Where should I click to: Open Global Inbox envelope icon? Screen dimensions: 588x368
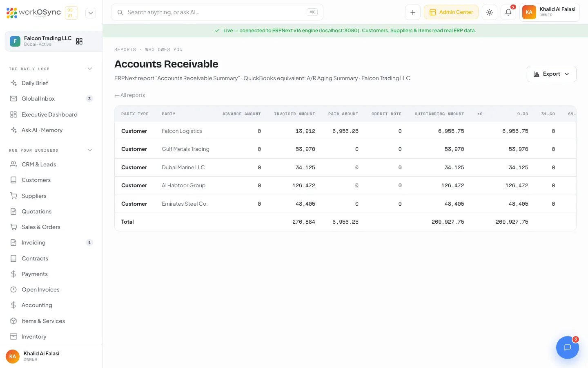13,99
